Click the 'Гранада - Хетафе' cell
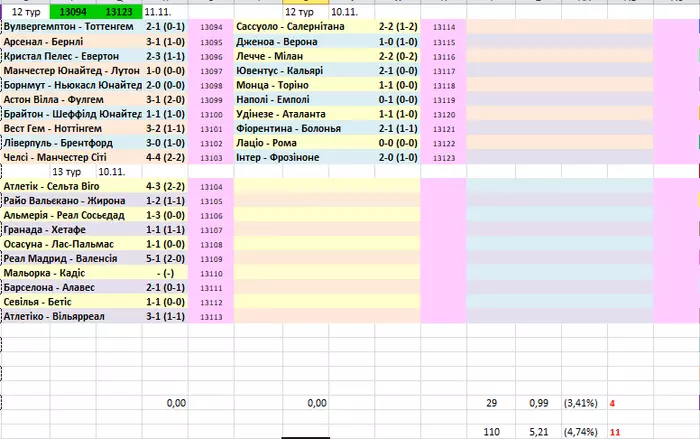This screenshot has width=700, height=439. pyautogui.click(x=72, y=230)
